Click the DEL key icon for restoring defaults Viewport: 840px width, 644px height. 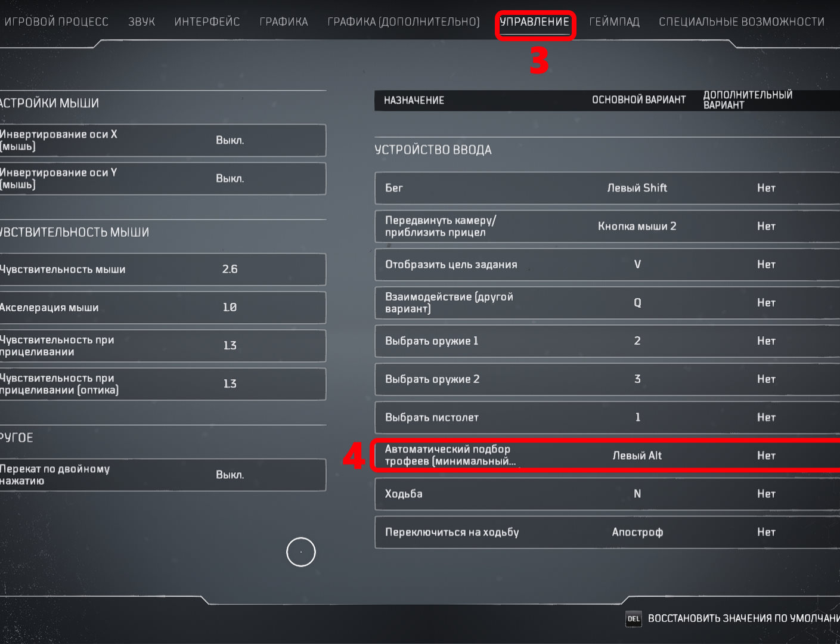pos(633,619)
